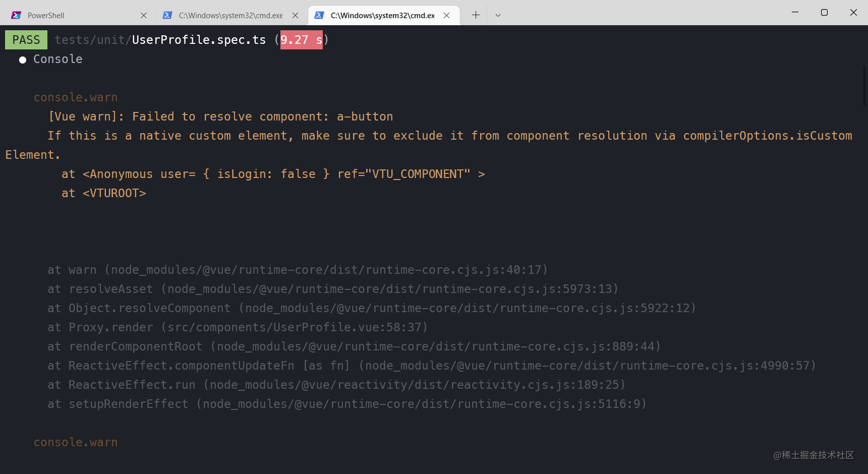Click the icon on the active cmd.exe tab
This screenshot has height=474, width=868.
coord(319,15)
